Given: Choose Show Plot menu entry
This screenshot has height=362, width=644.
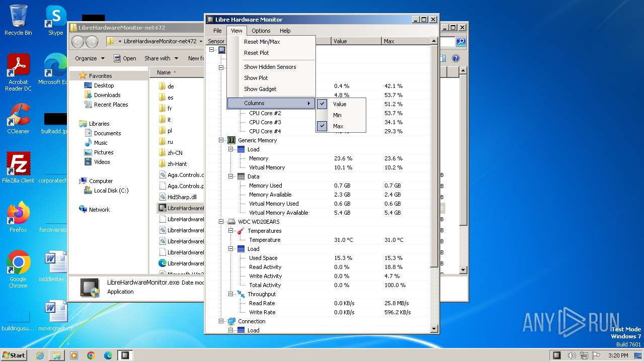Looking at the screenshot, I should [x=271, y=78].
